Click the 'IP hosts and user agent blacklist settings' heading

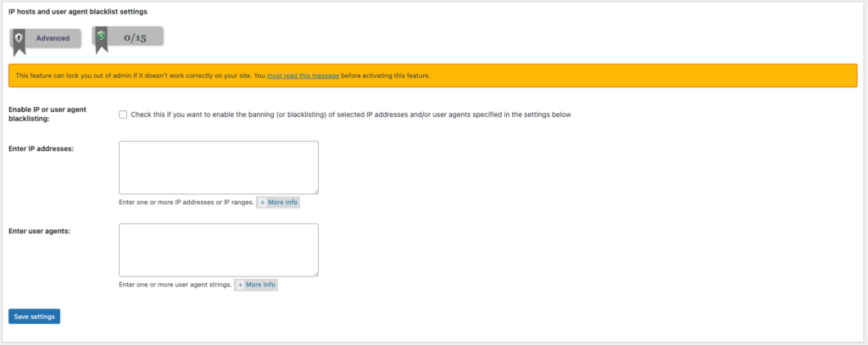78,11
